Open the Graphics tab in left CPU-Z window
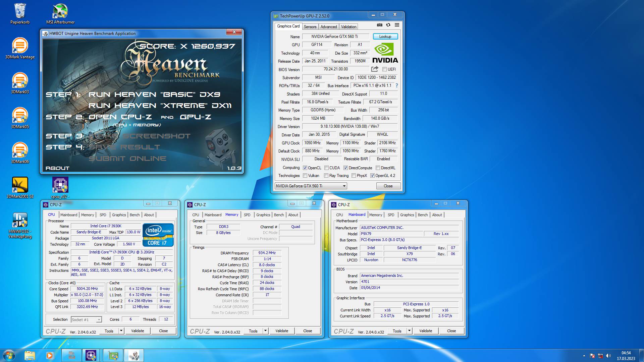Viewport: 644px width, 362px height. pos(119,215)
